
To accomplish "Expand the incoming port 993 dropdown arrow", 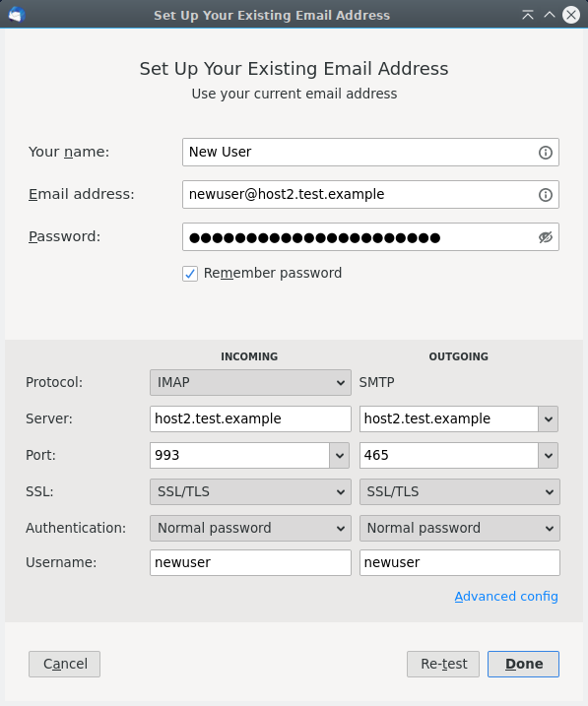I will [x=340, y=455].
